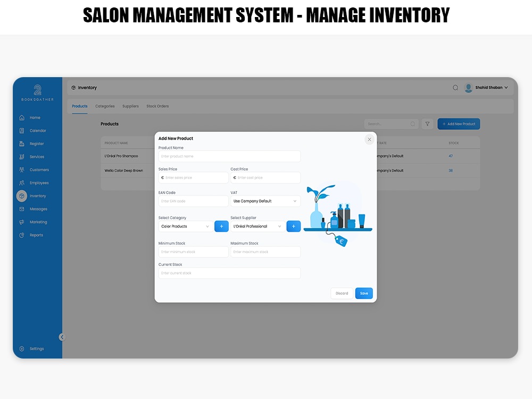Close the Add New Product dialog
Screen dimensions: 532x399
pyautogui.click(x=370, y=139)
